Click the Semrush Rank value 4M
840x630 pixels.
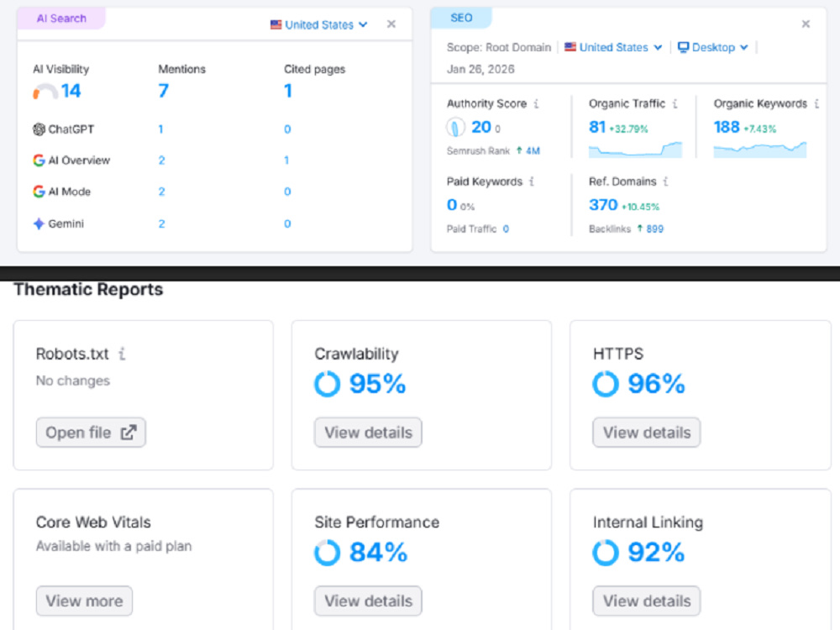point(533,151)
